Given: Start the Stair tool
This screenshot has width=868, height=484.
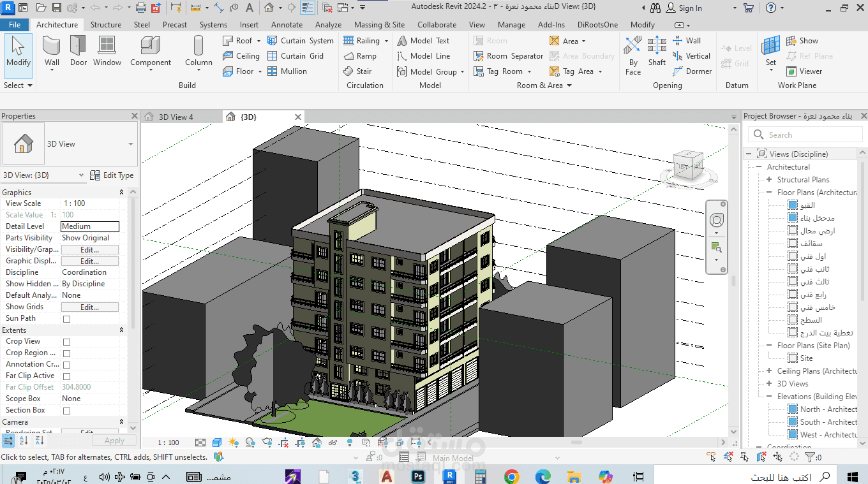Looking at the screenshot, I should [x=357, y=71].
